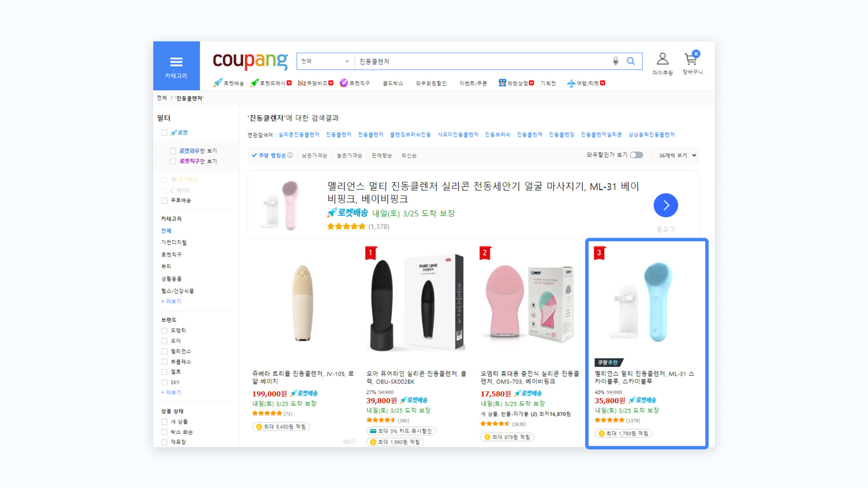Click the 로켓배송 rocket icon in nav
868x488 pixels.
click(x=218, y=83)
